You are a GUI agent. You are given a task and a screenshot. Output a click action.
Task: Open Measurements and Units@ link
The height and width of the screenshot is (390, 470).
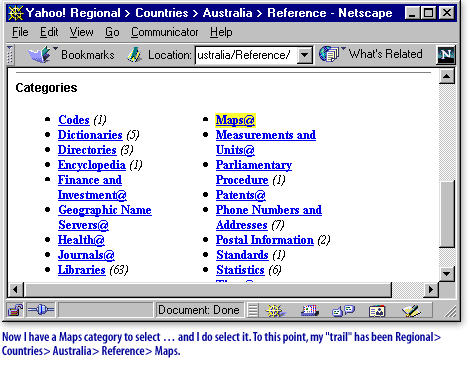click(266, 142)
